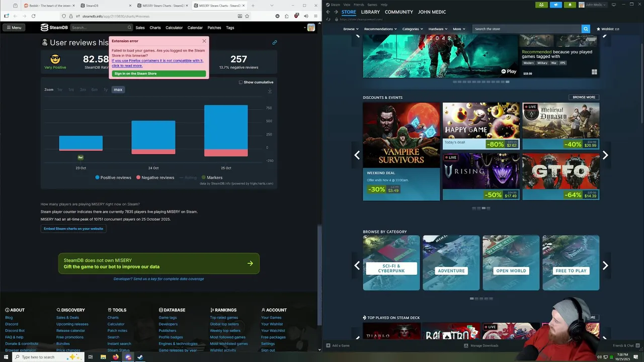Close the Extension error popup
This screenshot has height=362, width=644.
(x=204, y=41)
